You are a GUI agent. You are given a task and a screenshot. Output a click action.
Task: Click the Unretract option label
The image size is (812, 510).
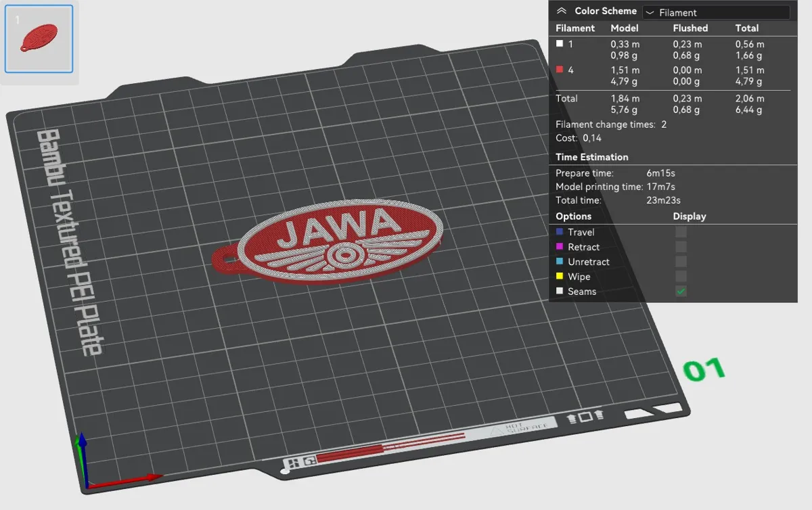589,262
